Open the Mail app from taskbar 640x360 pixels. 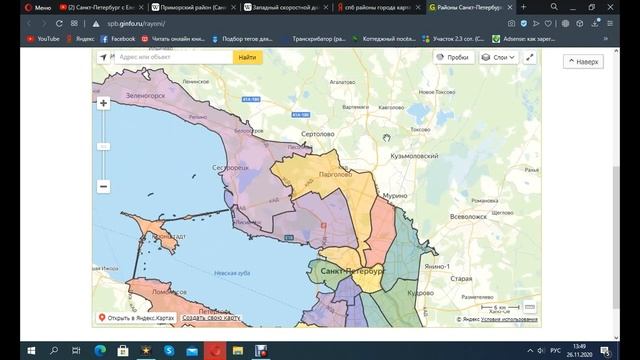[x=192, y=351]
